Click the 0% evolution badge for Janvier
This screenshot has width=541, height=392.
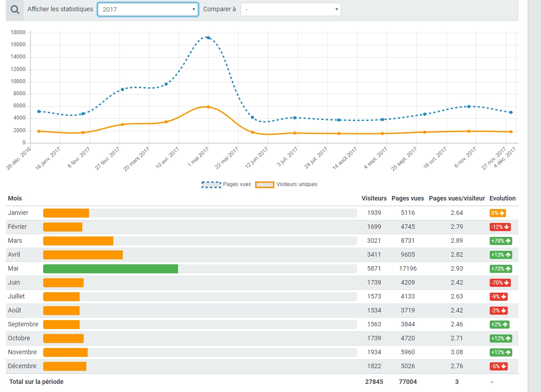tap(497, 213)
